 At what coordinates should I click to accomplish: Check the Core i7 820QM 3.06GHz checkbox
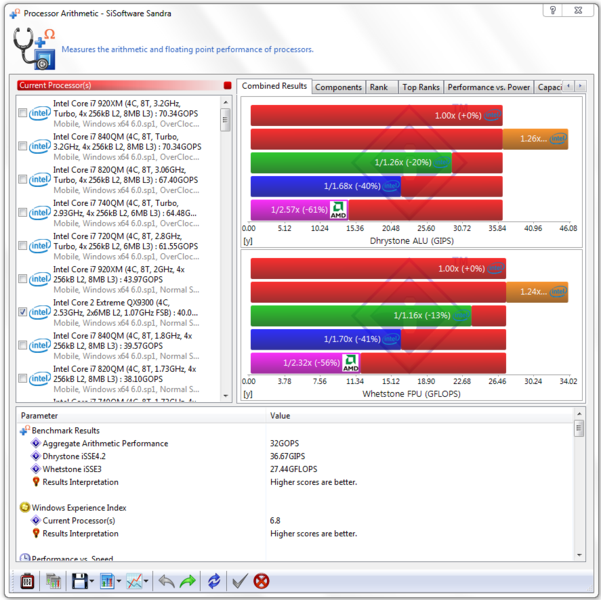tap(23, 179)
